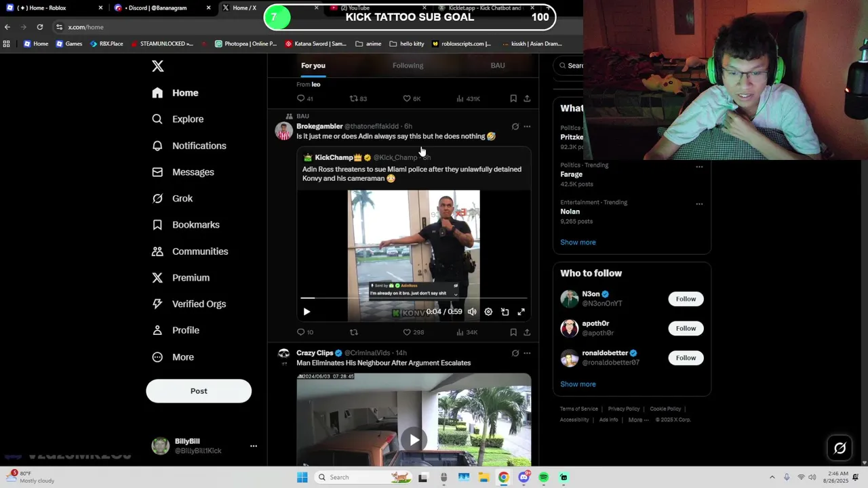Open Chrome from taskbar
The width and height of the screenshot is (868, 488).
pos(503,477)
